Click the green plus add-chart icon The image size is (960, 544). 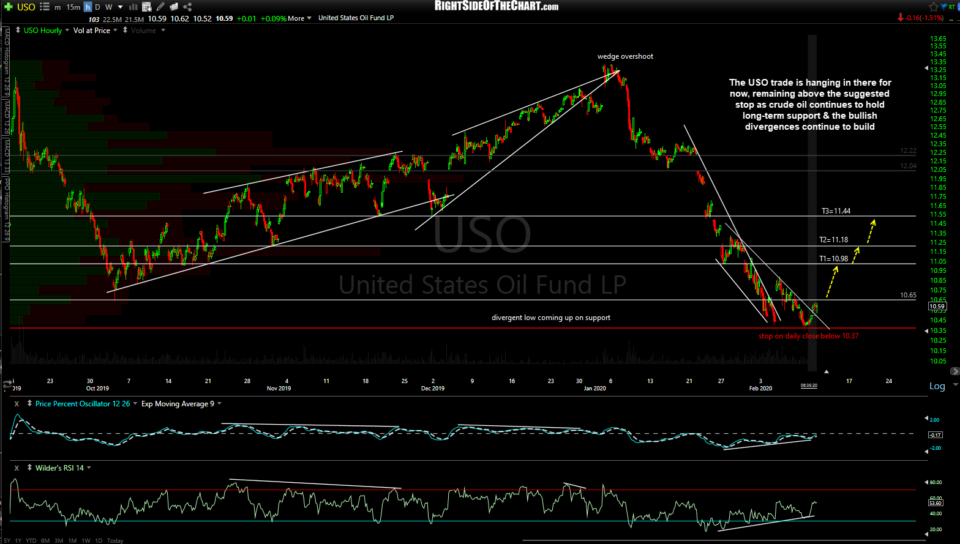click(x=8, y=7)
